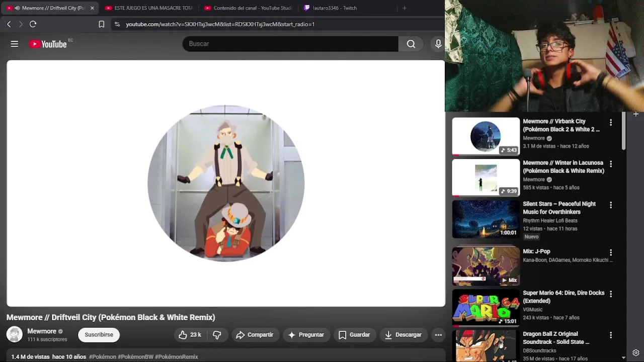Go to the YouTube home logo
The width and height of the screenshot is (644, 362).
(48, 44)
